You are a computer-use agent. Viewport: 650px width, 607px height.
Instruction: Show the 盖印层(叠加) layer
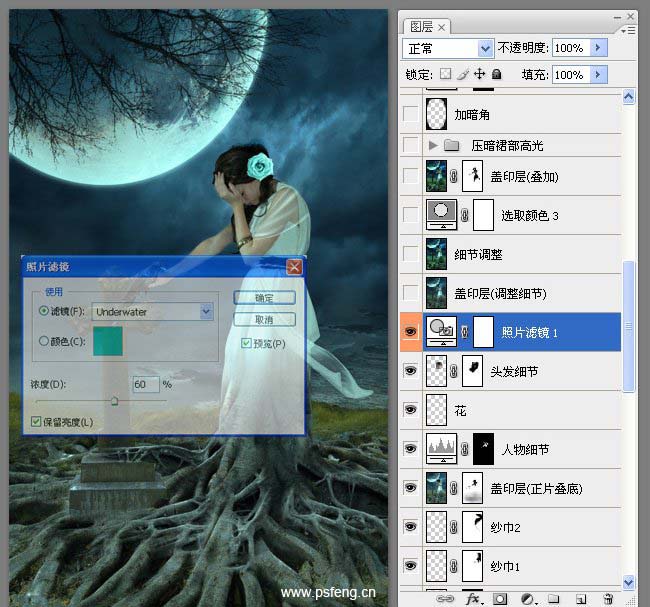pos(411,176)
